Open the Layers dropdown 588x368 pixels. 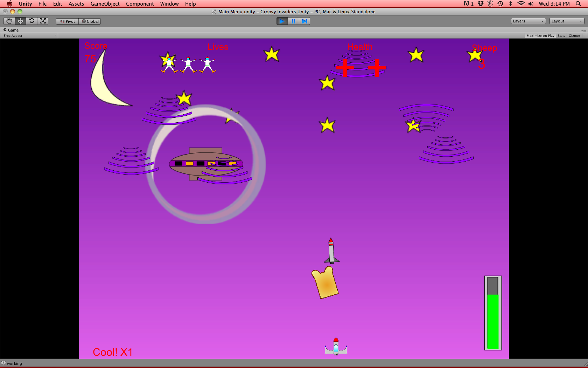click(528, 21)
